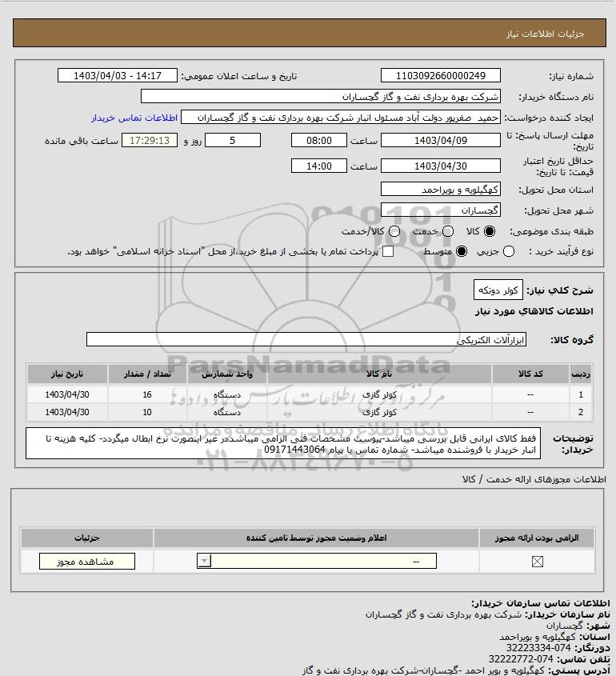
Task: Select the کالا radio button
Action: (490, 231)
